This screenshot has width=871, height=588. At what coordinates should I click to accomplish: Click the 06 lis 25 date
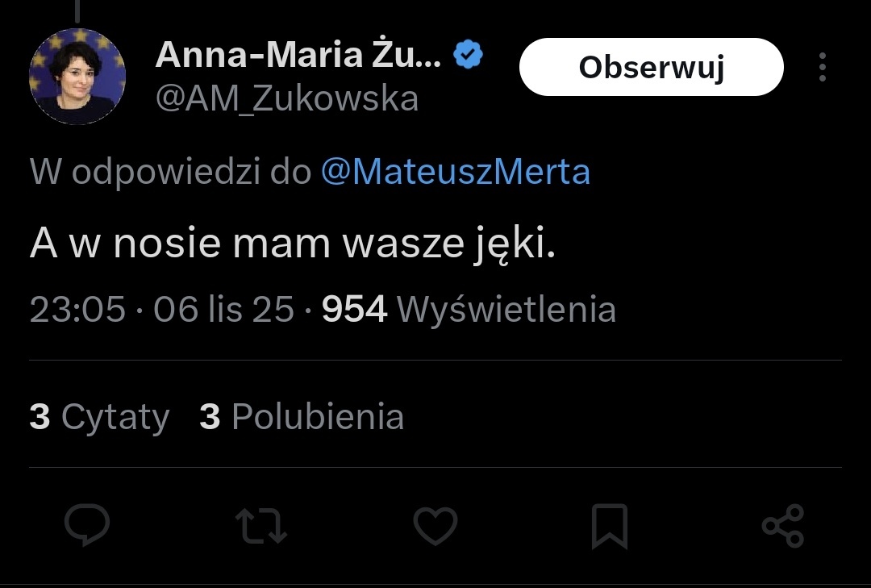[223, 310]
